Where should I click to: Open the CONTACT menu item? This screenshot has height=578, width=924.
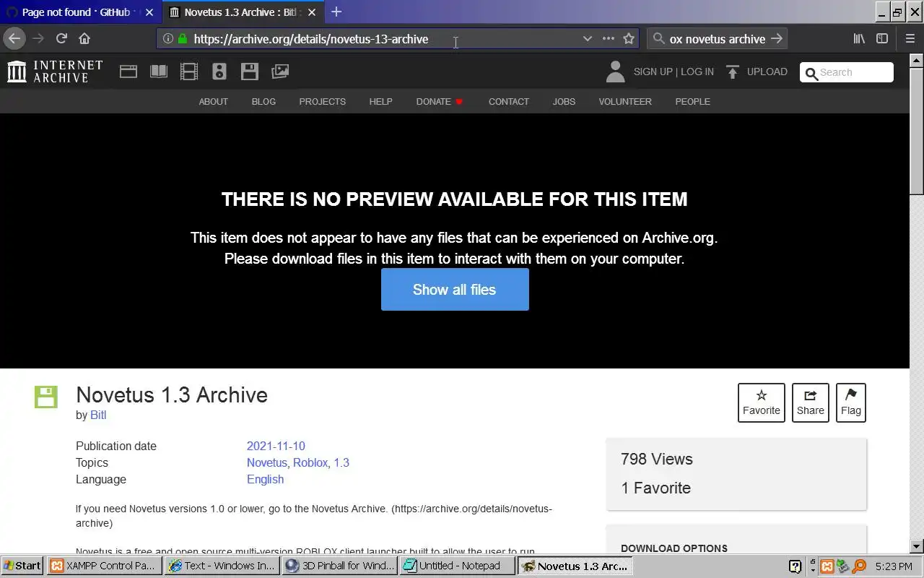(x=509, y=102)
